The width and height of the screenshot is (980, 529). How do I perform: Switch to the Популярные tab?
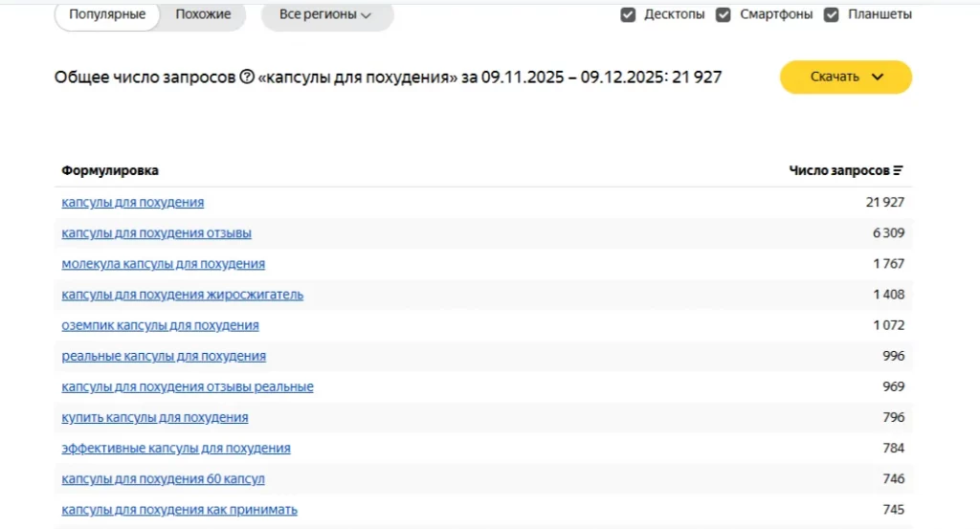point(107,14)
